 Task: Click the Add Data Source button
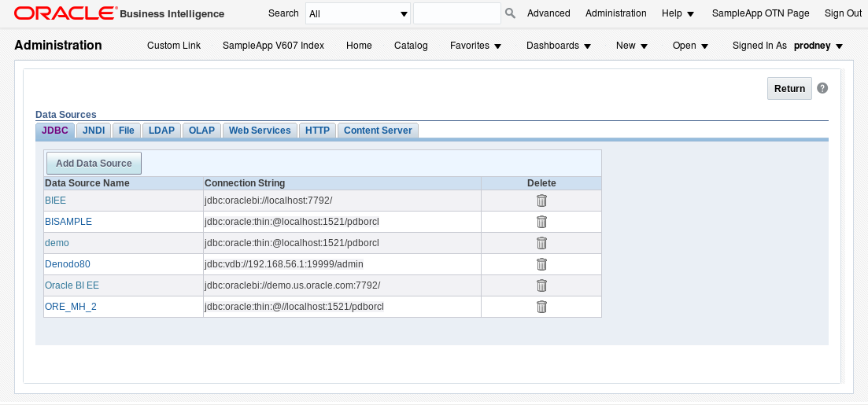94,164
